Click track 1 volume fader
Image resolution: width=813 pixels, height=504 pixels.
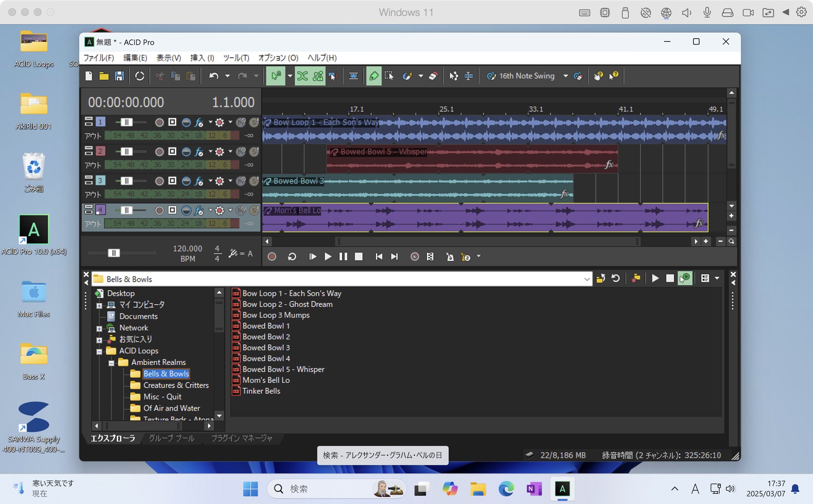click(x=126, y=122)
